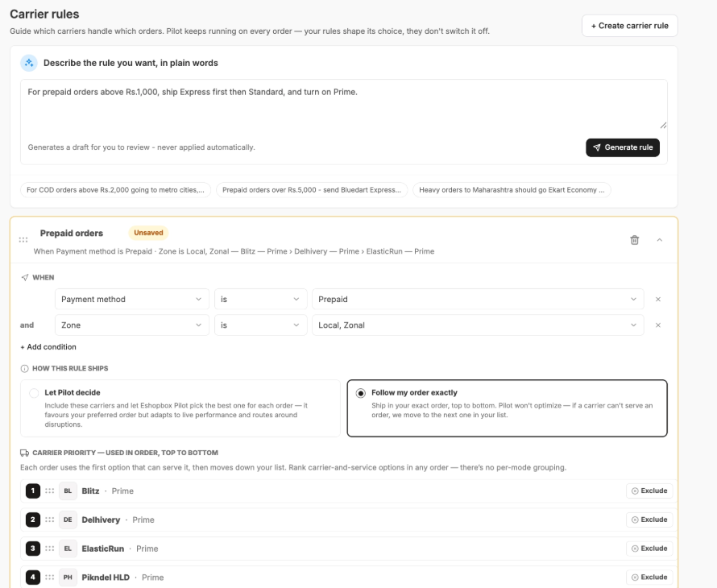Open the Zone field dropdown
Viewport: 717px width, 588px height.
[x=131, y=325]
